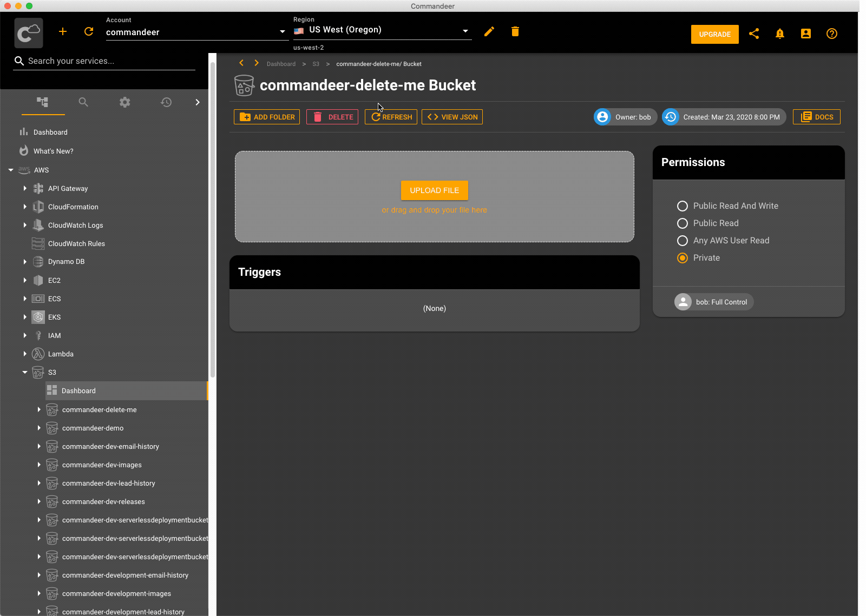Screen dimensions: 866x616
Task: Select Public Read And Write permission
Action: click(683, 206)
